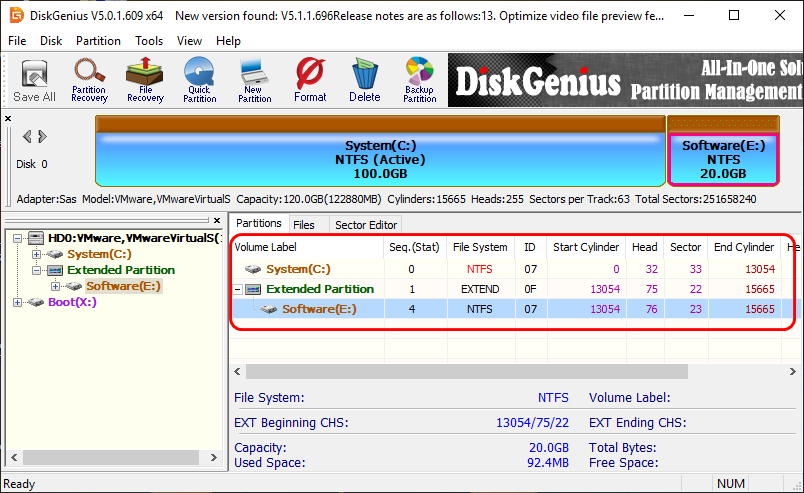Sort by the Volume Label column header
Screen dimensions: 804x493
click(x=307, y=247)
